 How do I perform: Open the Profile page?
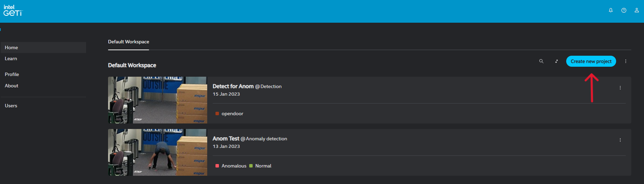[12, 74]
